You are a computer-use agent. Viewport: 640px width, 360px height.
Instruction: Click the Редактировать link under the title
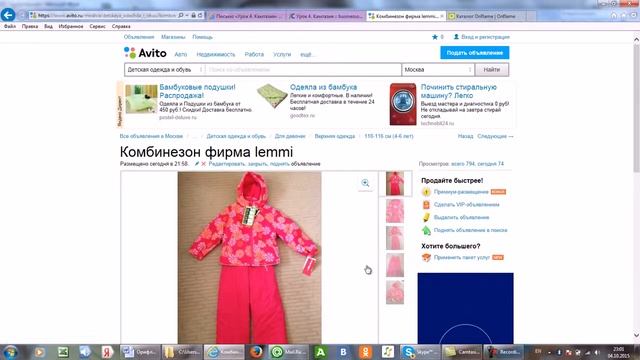[x=227, y=164]
